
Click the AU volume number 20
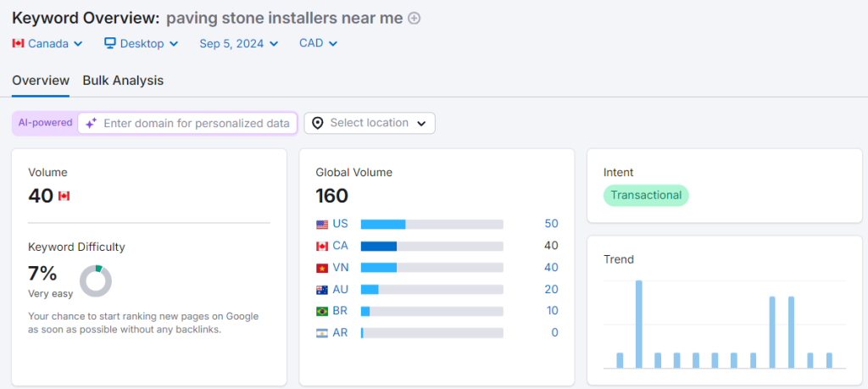click(x=551, y=289)
